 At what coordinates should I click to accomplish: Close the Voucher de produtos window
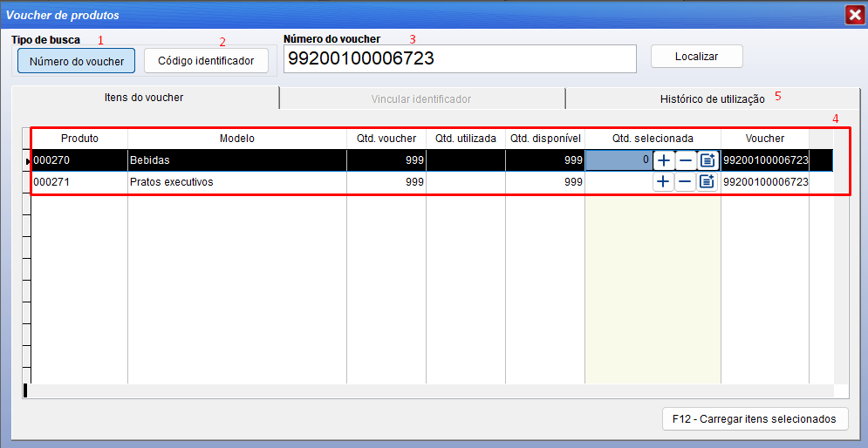(x=853, y=15)
